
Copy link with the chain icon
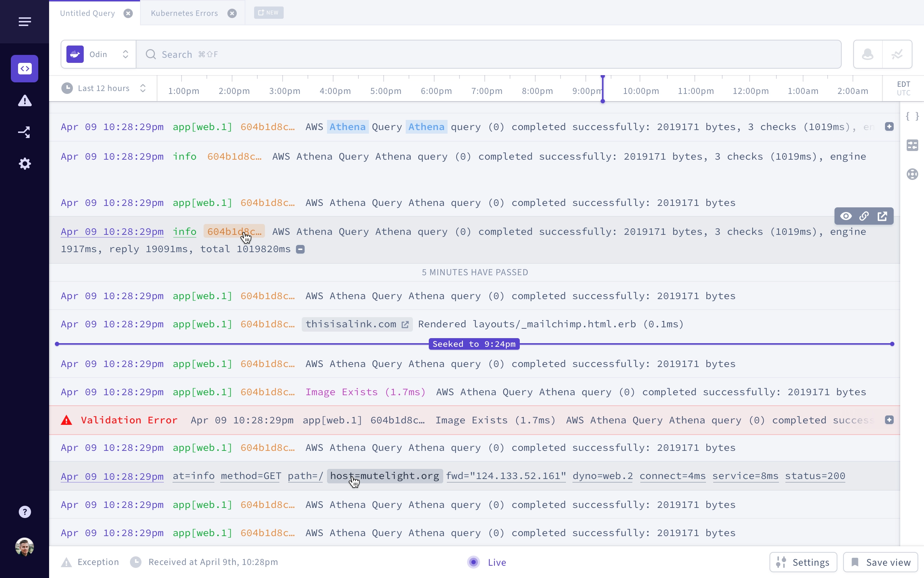click(864, 216)
